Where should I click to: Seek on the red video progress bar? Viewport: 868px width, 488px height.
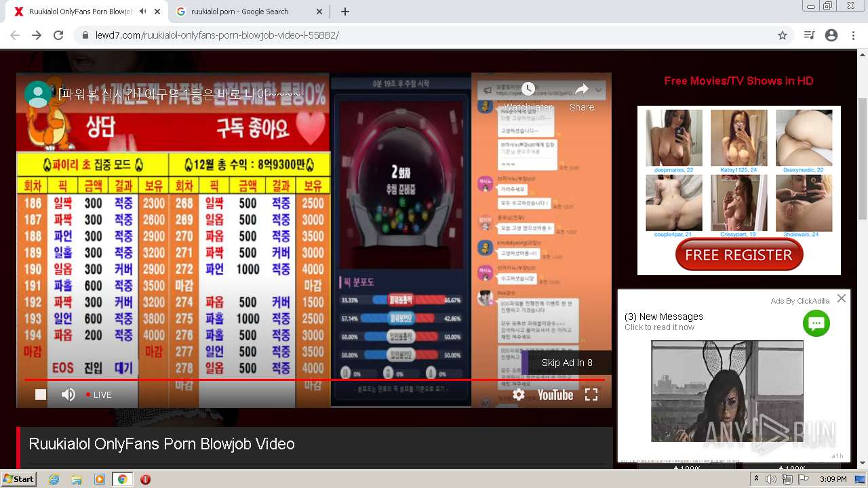pos(314,380)
